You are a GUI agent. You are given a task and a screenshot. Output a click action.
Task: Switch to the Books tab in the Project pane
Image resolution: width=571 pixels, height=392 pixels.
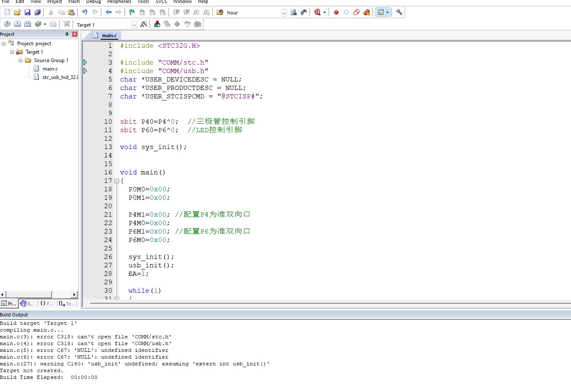click(27, 303)
